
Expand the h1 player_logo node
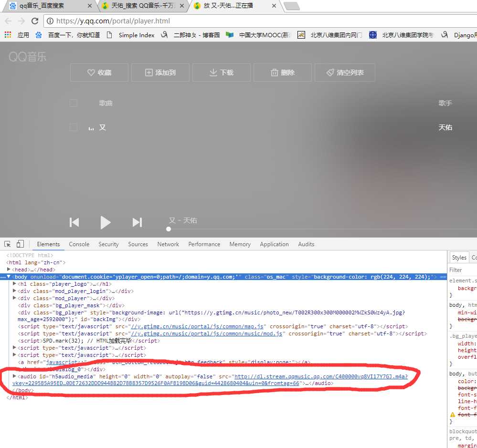14,283
